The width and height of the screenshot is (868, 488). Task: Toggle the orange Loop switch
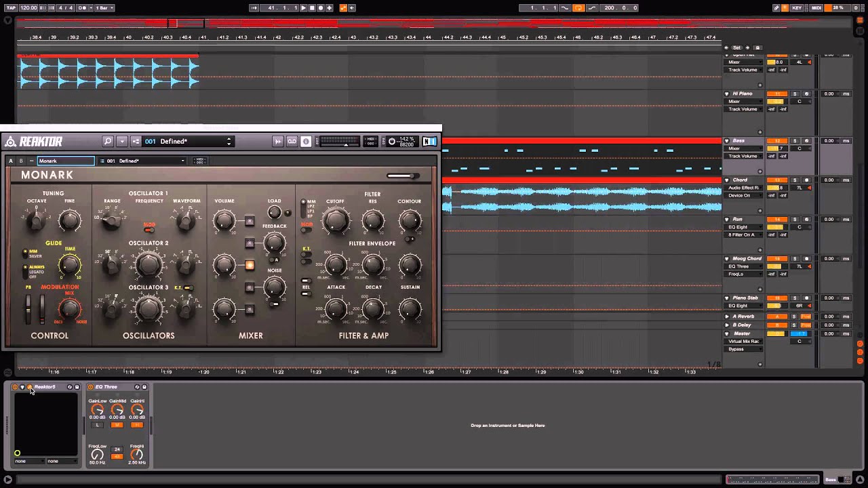[578, 8]
